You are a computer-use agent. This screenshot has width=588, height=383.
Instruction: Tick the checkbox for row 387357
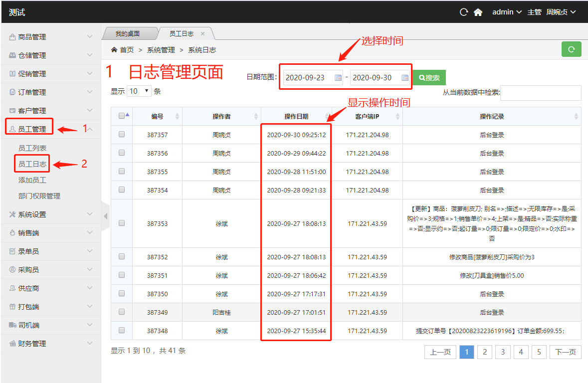[x=122, y=135]
